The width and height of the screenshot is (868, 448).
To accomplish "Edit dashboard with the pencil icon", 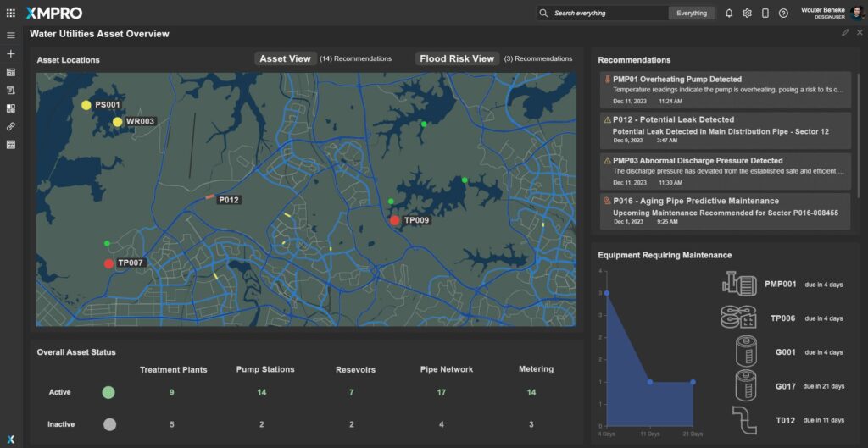I will pyautogui.click(x=844, y=33).
